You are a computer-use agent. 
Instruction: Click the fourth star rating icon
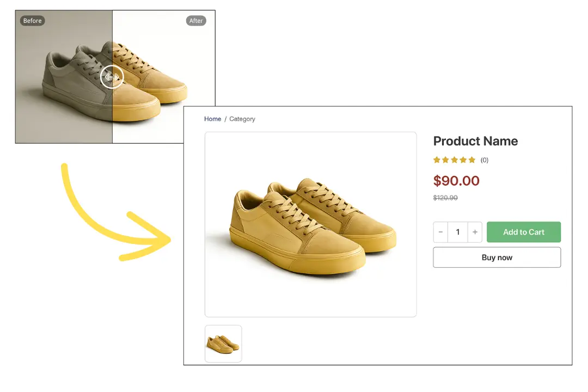tap(463, 160)
